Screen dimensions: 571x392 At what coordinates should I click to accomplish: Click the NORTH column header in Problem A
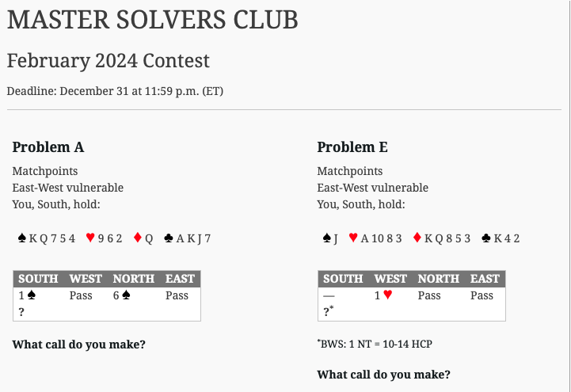(x=134, y=279)
